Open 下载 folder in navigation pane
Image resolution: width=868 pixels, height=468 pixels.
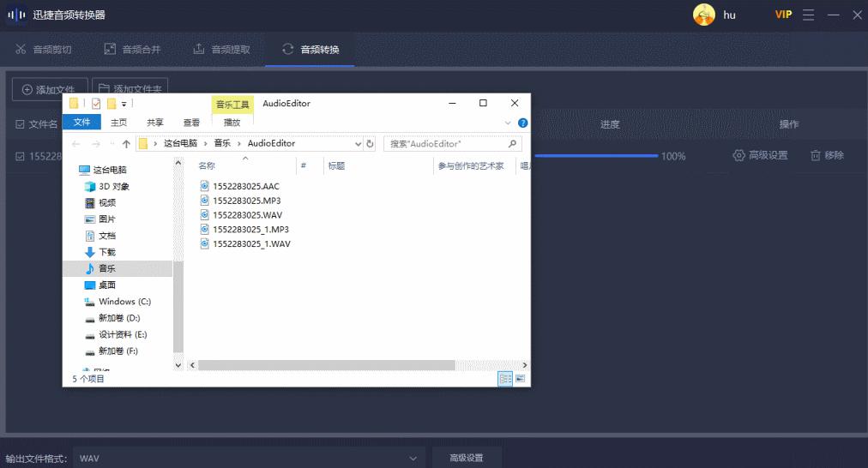[100, 252]
